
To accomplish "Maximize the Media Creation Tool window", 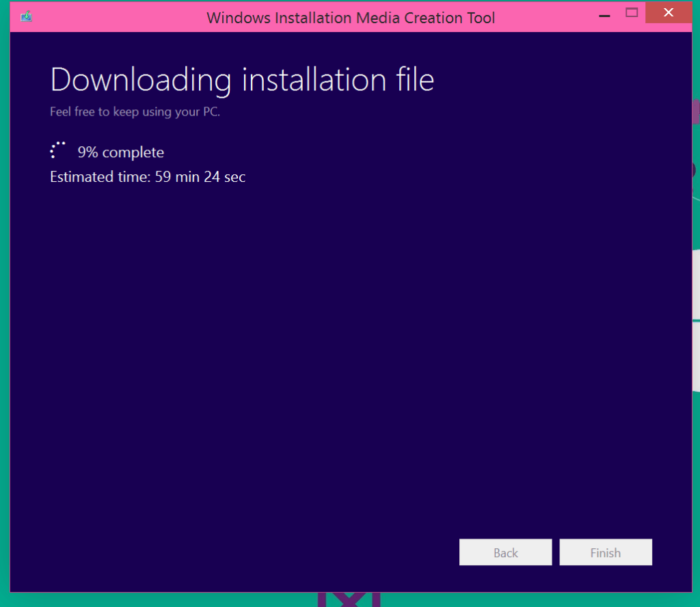I will [632, 12].
